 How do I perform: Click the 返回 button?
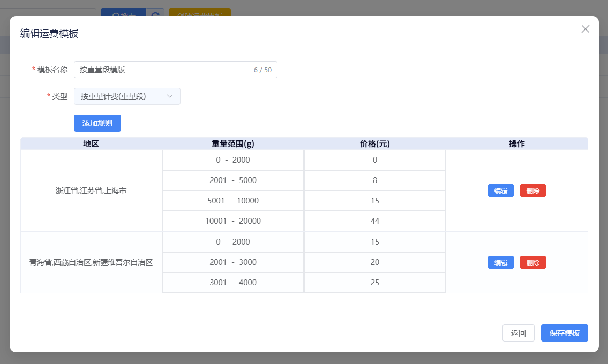(x=519, y=333)
